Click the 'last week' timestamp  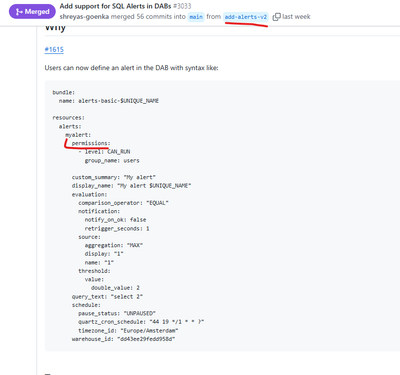pos(296,16)
